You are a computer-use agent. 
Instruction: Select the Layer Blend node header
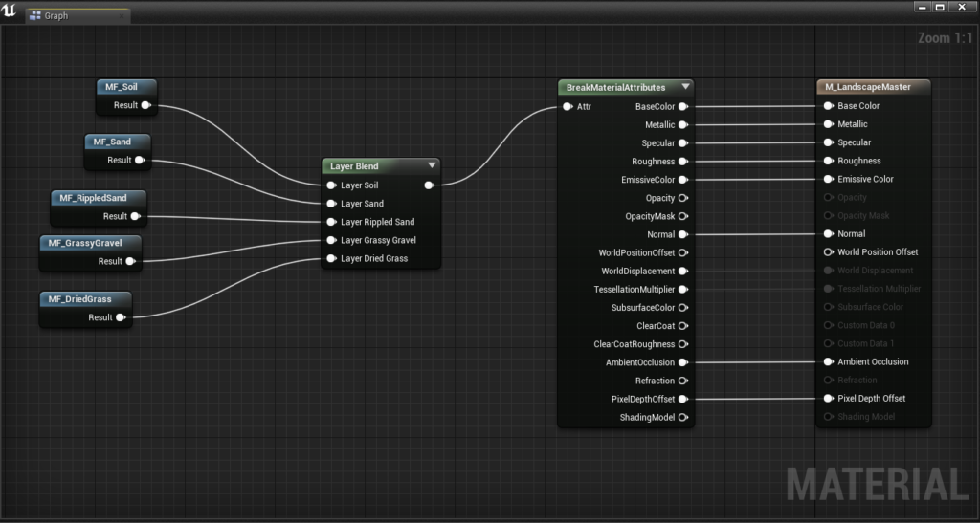point(381,166)
